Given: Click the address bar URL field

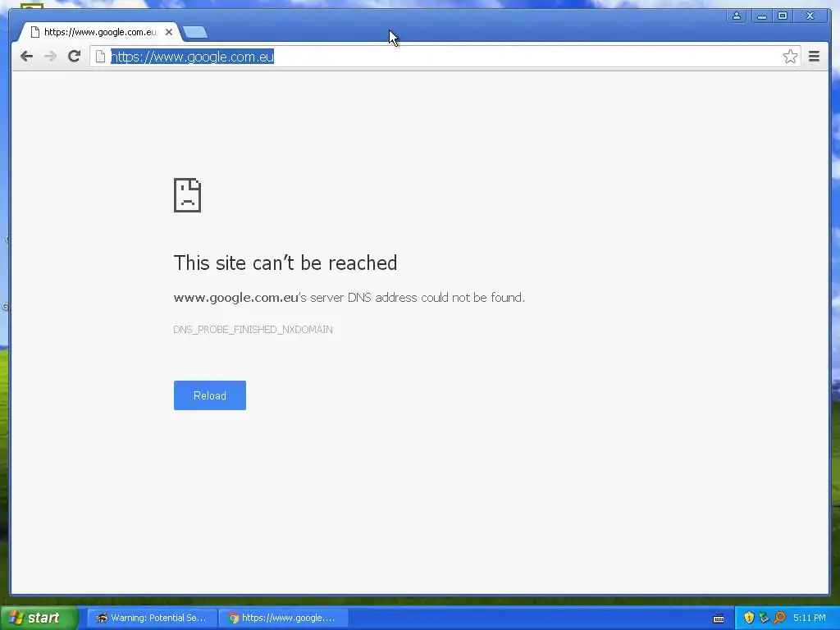Looking at the screenshot, I should (x=445, y=57).
